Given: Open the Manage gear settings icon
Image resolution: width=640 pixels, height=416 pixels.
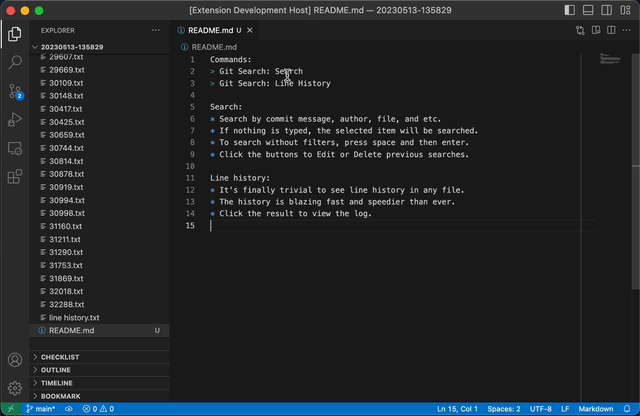Looking at the screenshot, I should pos(15,387).
